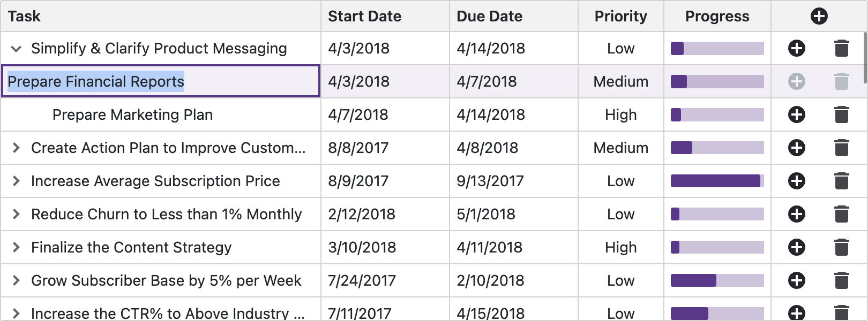Click the Start Date column header

click(x=364, y=16)
